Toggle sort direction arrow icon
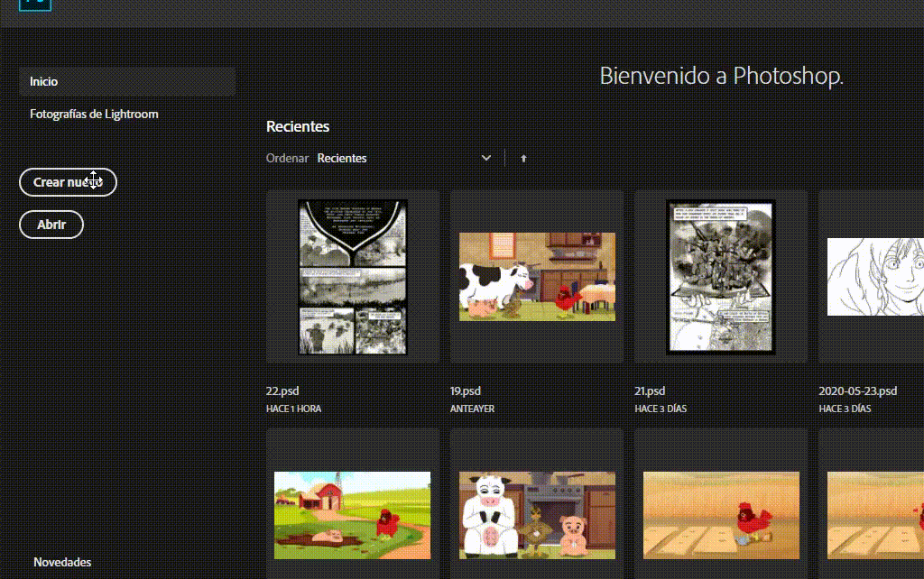Viewport: 924px width, 579px height. pyautogui.click(x=523, y=158)
